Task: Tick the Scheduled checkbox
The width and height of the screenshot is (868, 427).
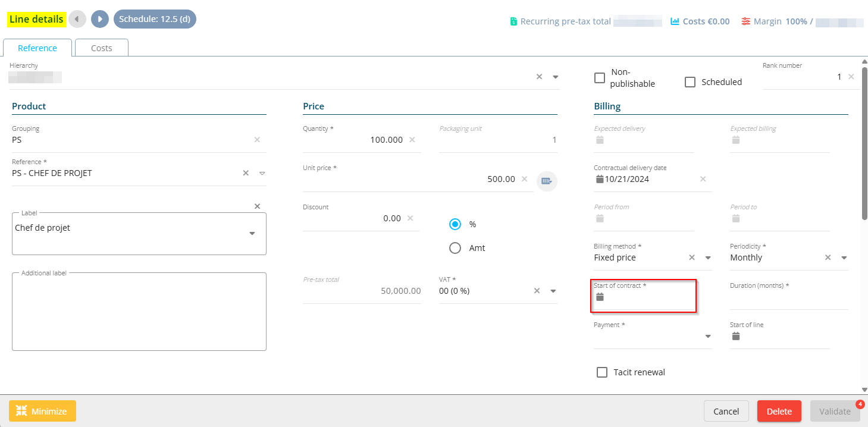Action: click(690, 82)
